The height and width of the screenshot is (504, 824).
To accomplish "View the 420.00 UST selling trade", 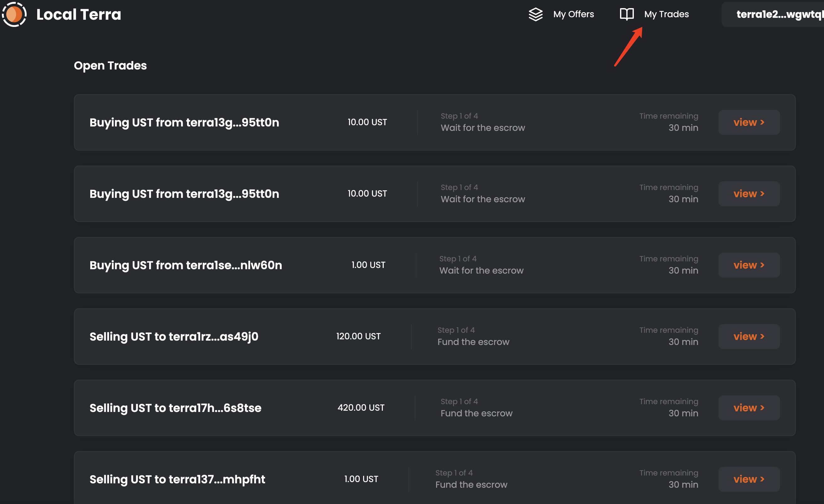I will (749, 408).
